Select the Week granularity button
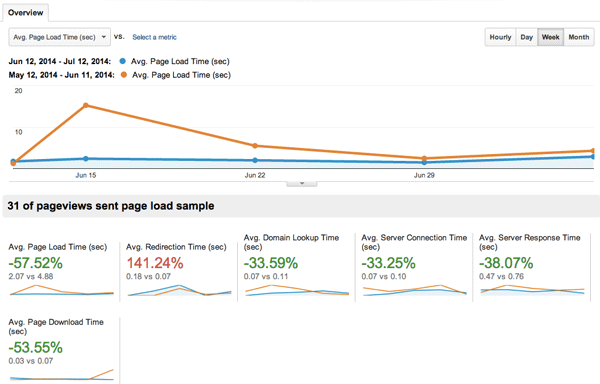 [551, 37]
